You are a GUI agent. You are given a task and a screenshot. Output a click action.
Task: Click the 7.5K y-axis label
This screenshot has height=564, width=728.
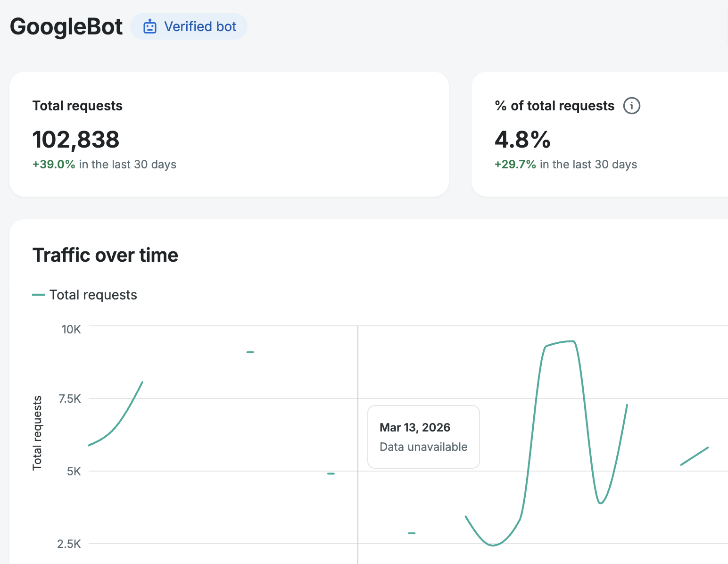tap(70, 399)
